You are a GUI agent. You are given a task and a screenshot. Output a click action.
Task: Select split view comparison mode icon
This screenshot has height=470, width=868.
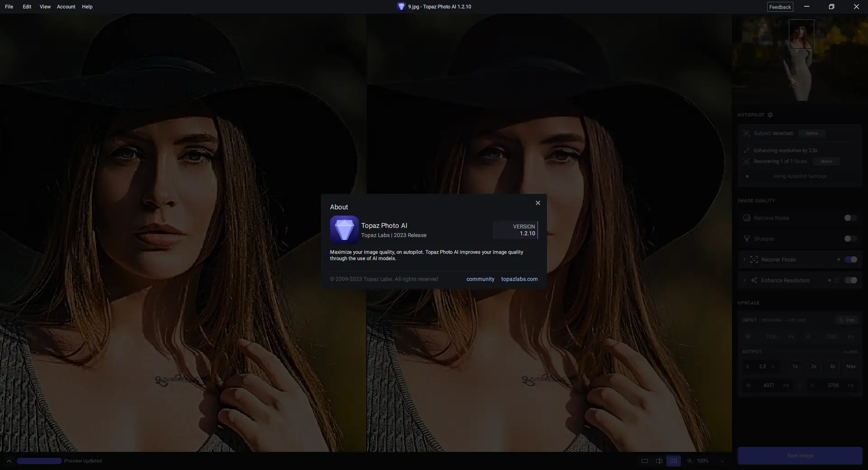(x=659, y=461)
